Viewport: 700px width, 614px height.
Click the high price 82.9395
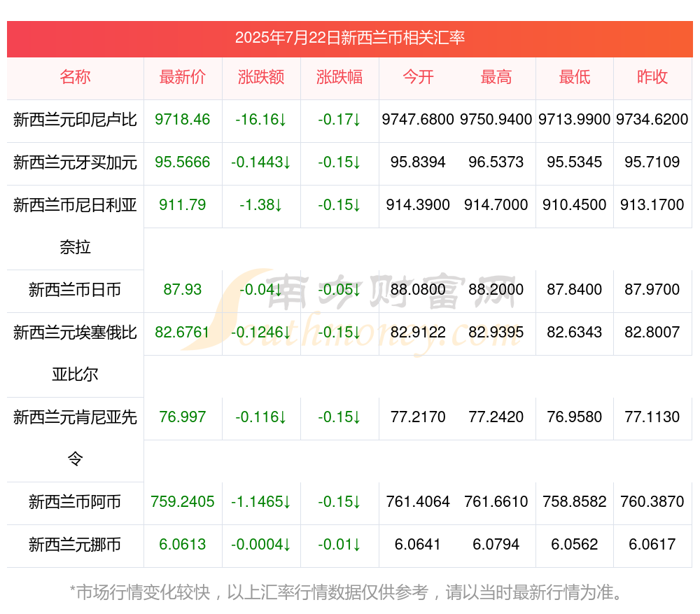[x=496, y=333]
